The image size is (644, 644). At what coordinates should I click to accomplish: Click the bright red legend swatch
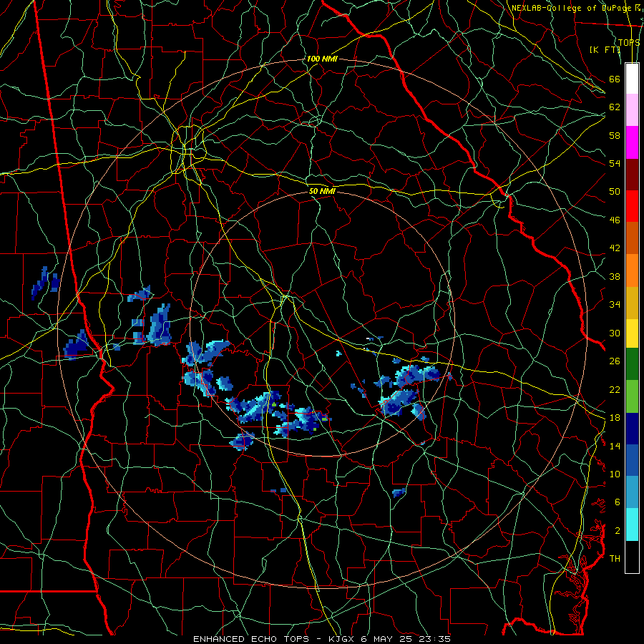(x=632, y=206)
